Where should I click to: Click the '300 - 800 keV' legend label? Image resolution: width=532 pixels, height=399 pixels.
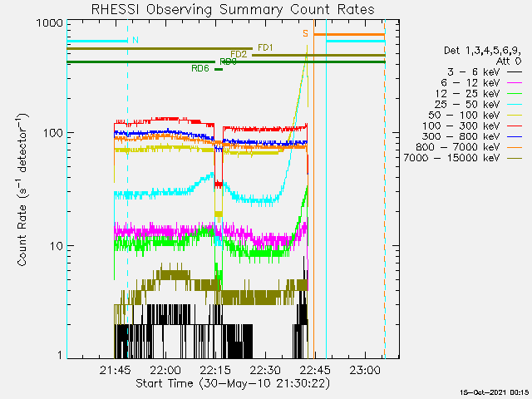pos(461,136)
